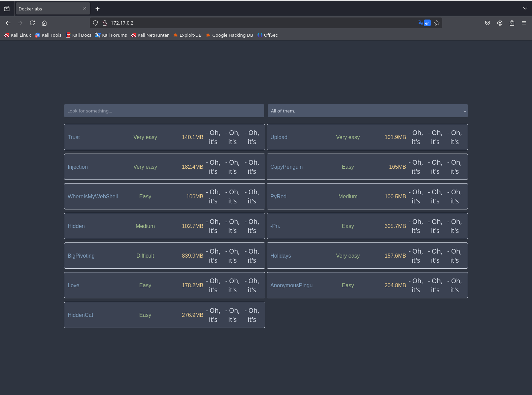Expand the 'All of them.' difficulty dropdown
Screen dimensions: 532x395
[367, 111]
